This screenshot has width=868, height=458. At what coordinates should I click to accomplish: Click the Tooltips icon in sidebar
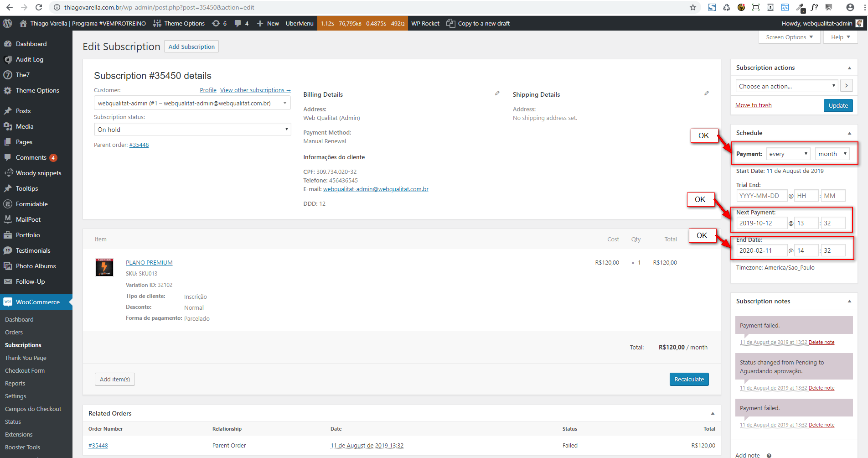coord(8,188)
